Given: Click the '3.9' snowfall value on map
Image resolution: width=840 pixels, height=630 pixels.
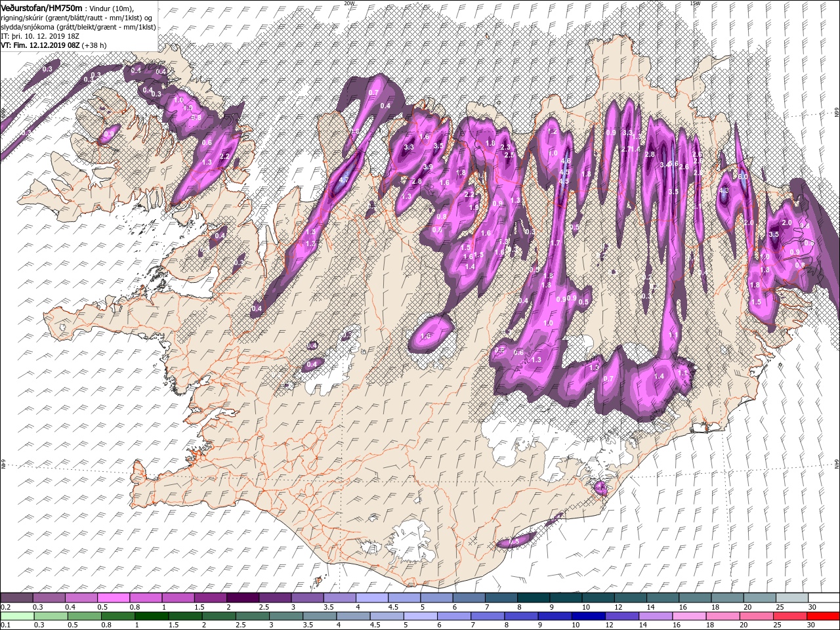Looking at the screenshot, I should click(428, 167).
